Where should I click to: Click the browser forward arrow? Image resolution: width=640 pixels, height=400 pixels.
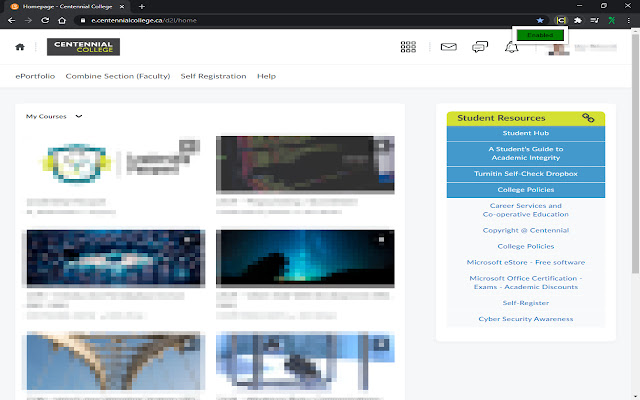pyautogui.click(x=28, y=20)
